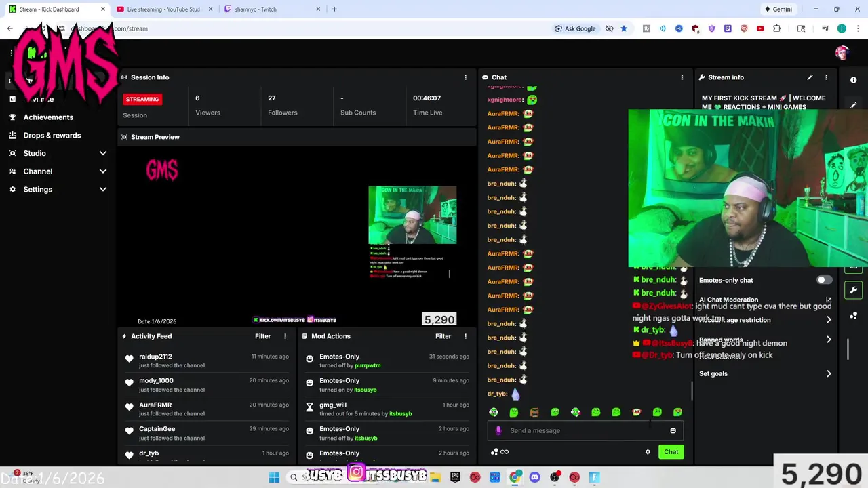Open Mod Actions Filter dropdown
The width and height of the screenshot is (868, 488).
point(443,336)
